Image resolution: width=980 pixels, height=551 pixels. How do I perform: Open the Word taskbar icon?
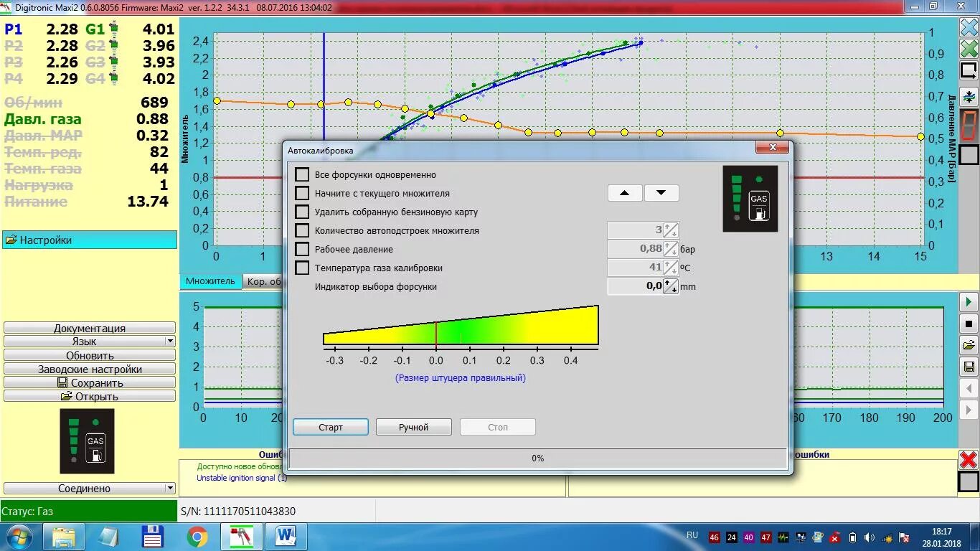(x=286, y=537)
